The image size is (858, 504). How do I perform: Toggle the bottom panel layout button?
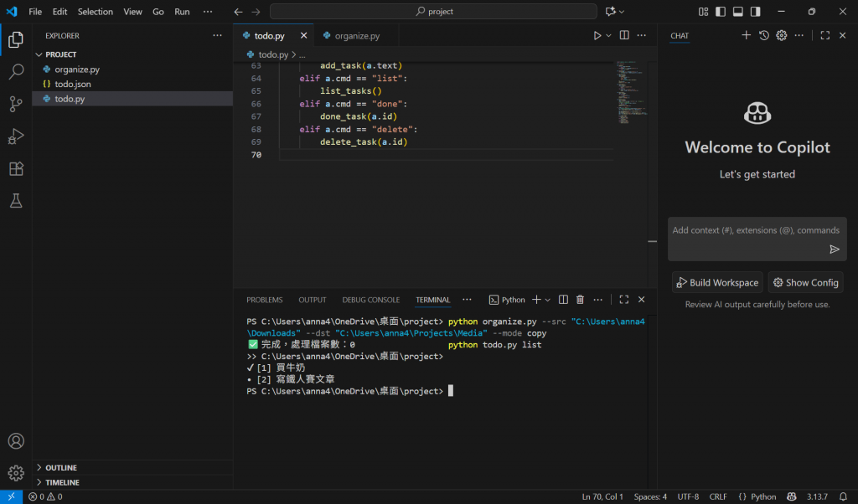coord(738,12)
